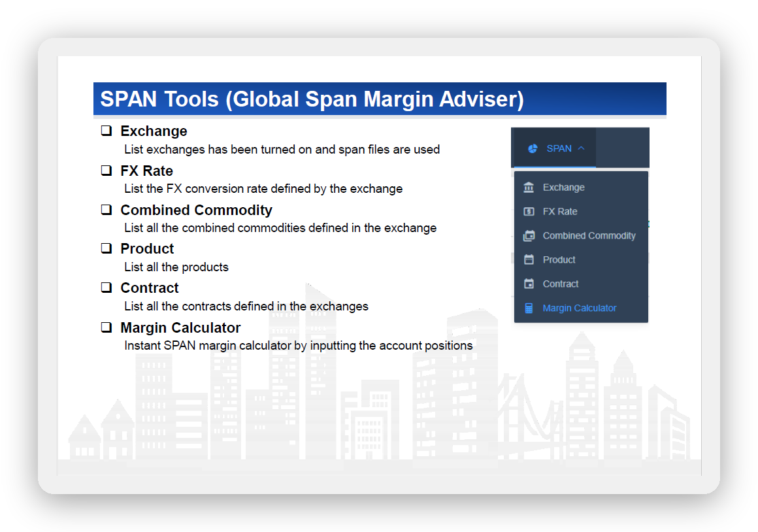Screen dimensions: 758x532
Task: Tick the Contract bullet checkbox
Action: 107,288
